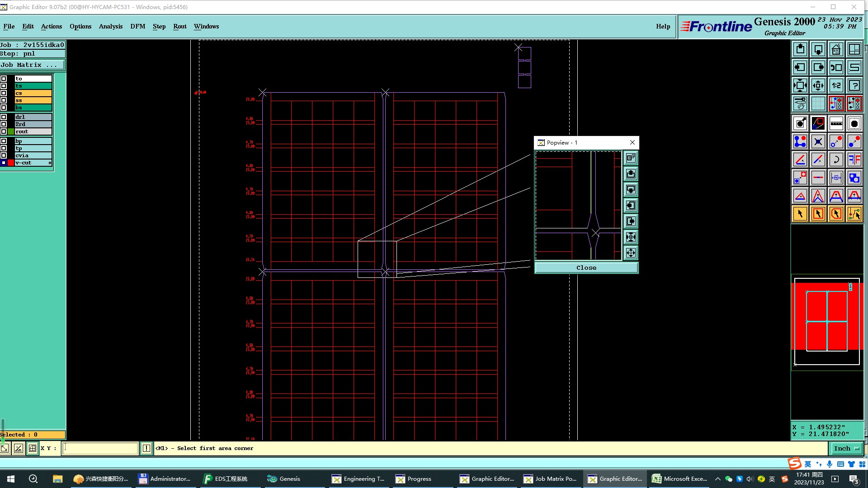This screenshot has height=488, width=868.
Task: Toggle the v-cut layer checkbox
Action: 4,163
